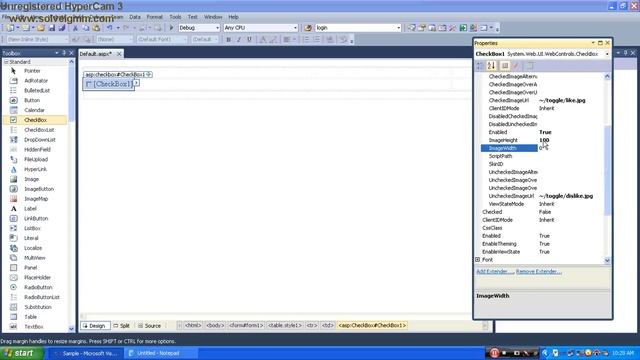
Task: Open the Help menu
Action: point(233,17)
